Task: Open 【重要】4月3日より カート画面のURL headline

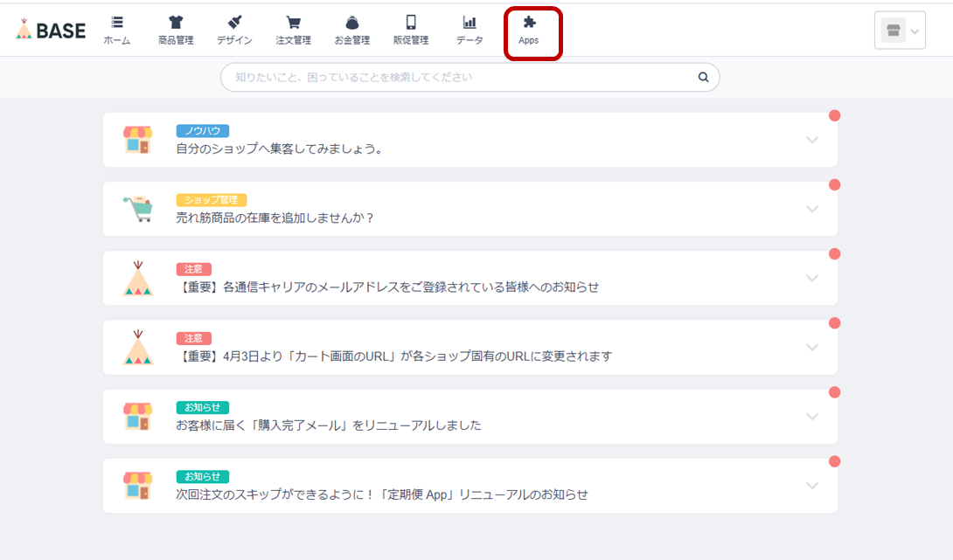Action: coord(393,356)
